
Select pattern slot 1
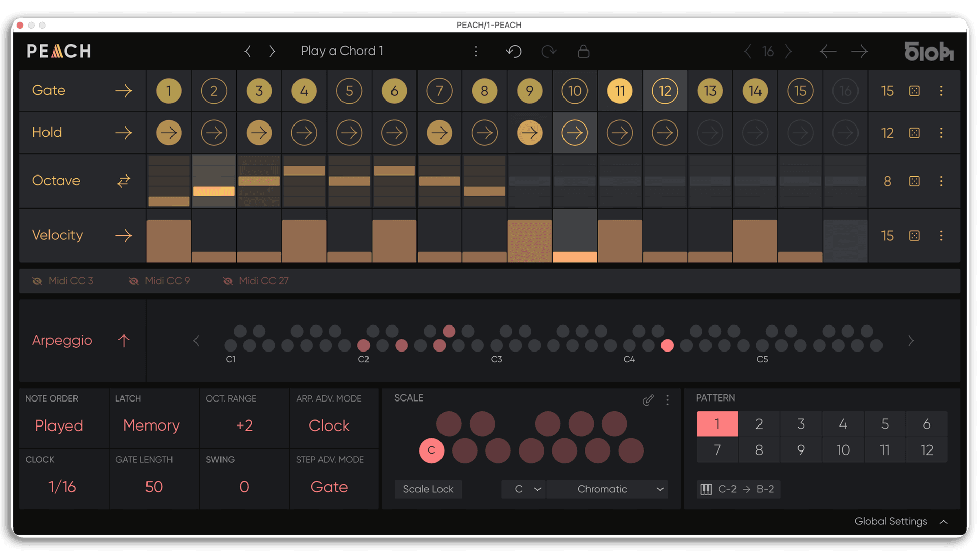(x=717, y=424)
